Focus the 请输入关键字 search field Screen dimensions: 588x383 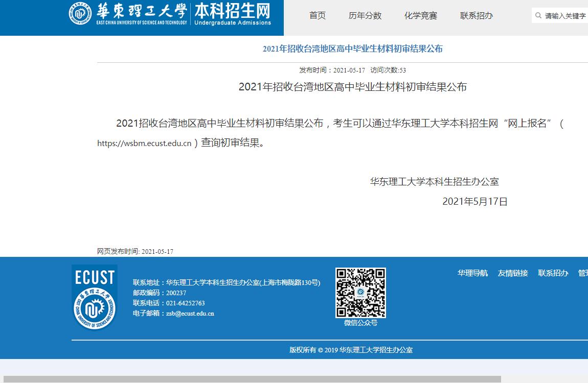coord(565,16)
